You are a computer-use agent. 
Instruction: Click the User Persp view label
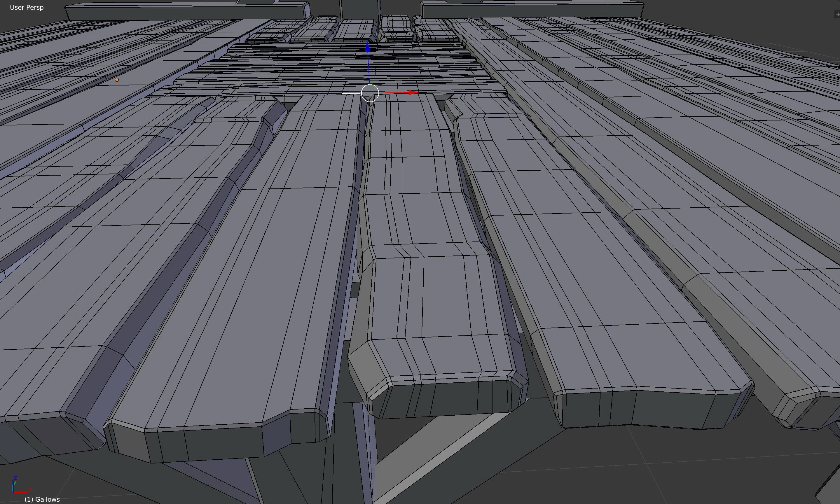pos(27,8)
